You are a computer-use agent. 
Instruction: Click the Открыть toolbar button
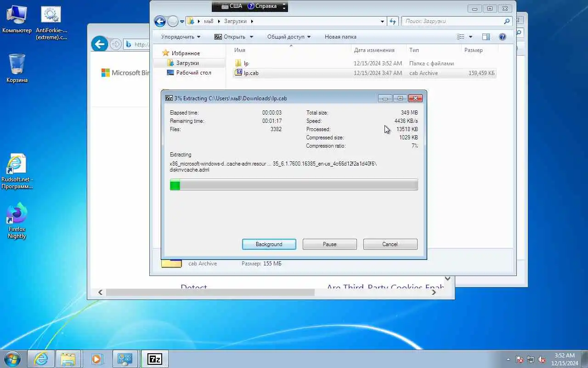click(x=230, y=37)
